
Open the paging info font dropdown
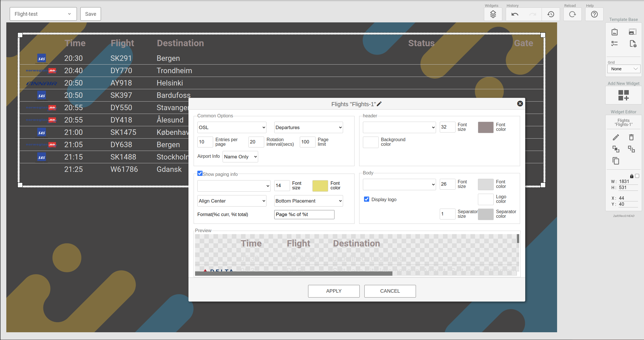pyautogui.click(x=234, y=186)
